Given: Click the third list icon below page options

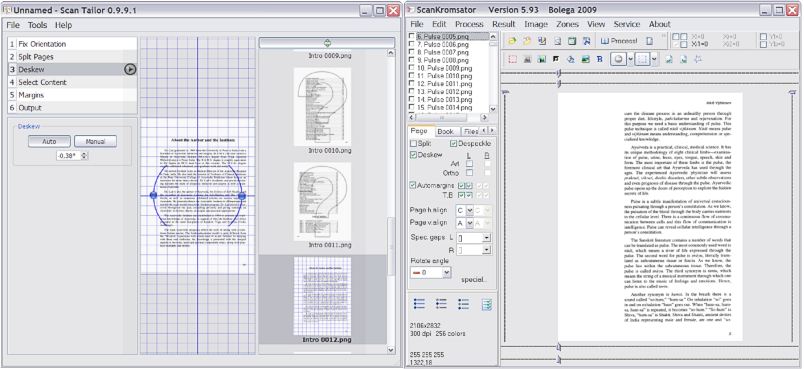Looking at the screenshot, I should [x=464, y=304].
